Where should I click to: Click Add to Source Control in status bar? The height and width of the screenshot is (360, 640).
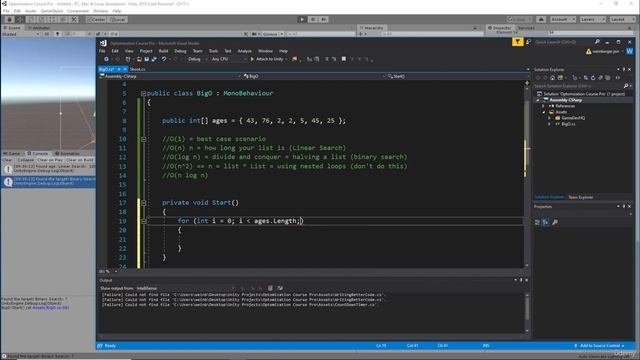[x=600, y=346]
